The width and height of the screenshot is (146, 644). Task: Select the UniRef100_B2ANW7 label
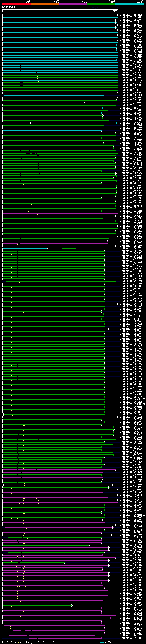(131, 535)
